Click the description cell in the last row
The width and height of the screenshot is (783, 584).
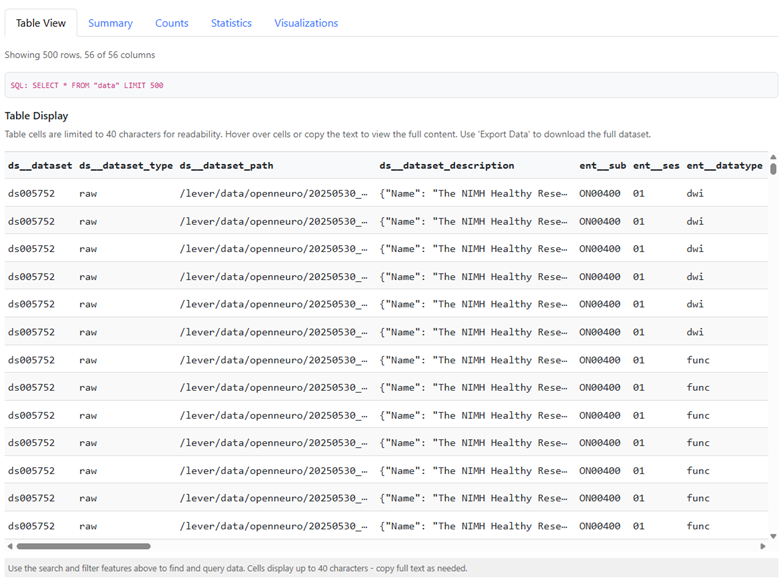(473, 526)
